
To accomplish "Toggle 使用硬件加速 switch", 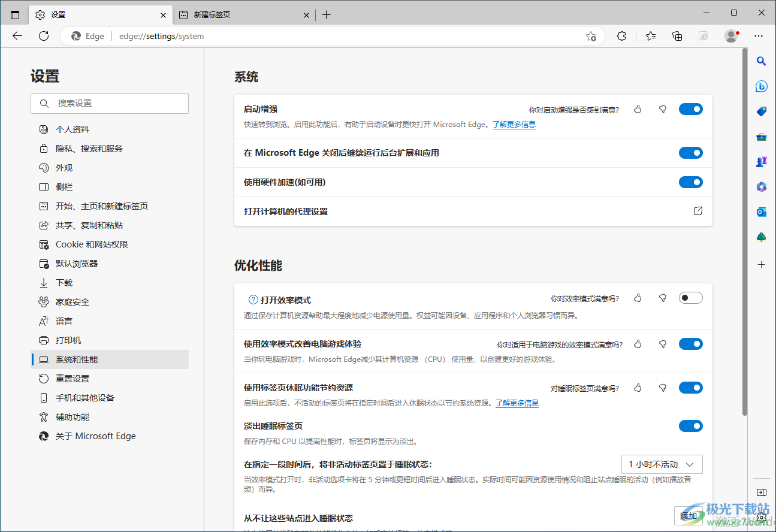I will [690, 182].
